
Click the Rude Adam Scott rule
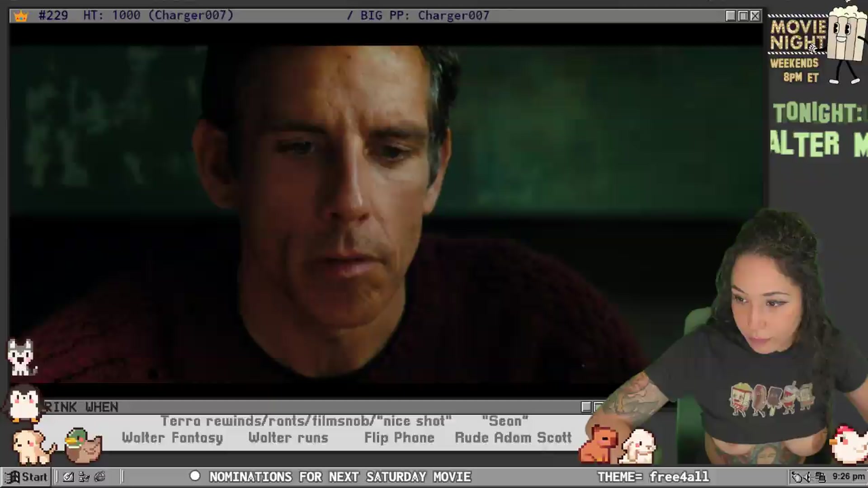click(x=513, y=437)
